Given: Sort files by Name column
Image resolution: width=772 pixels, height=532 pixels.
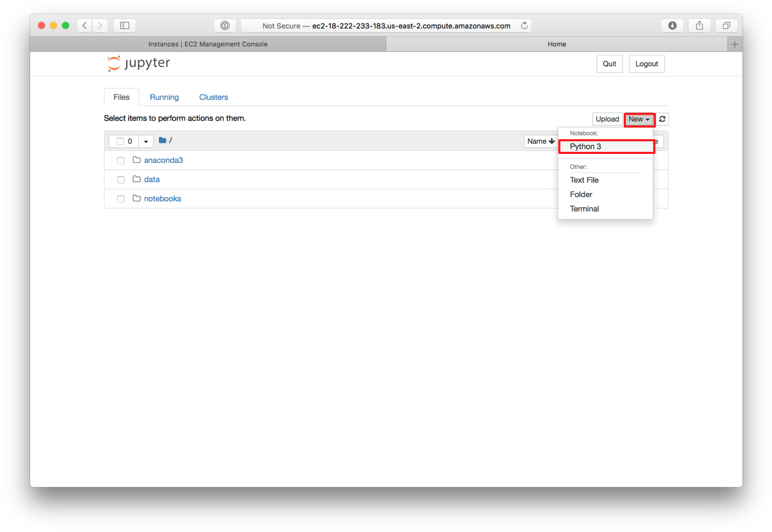Looking at the screenshot, I should coord(541,141).
